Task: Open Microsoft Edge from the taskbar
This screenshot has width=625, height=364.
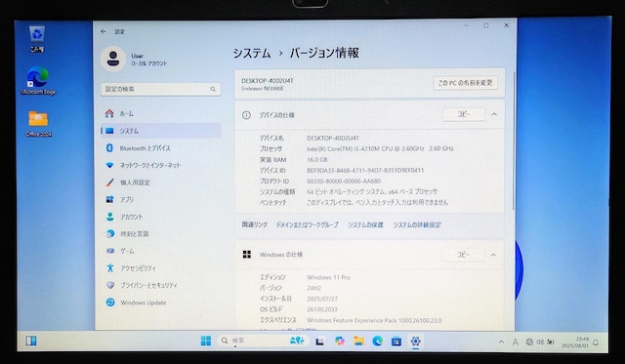Action: [378, 342]
